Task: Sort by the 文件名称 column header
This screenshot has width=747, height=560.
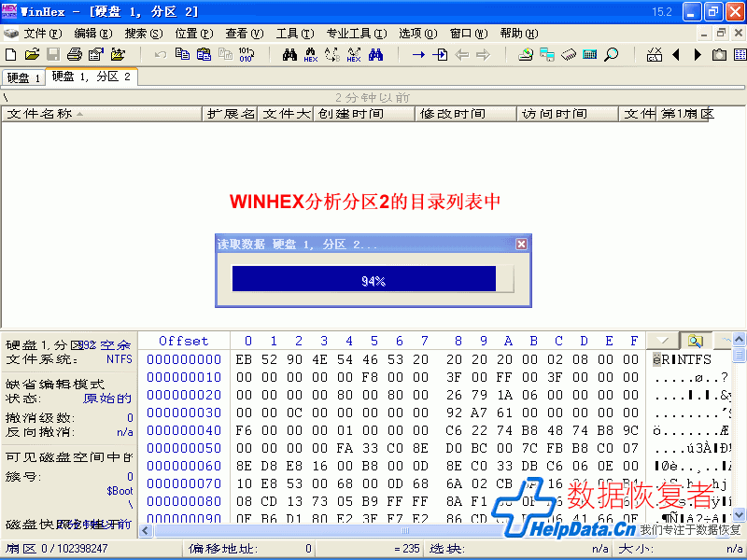Action: pyautogui.click(x=103, y=114)
